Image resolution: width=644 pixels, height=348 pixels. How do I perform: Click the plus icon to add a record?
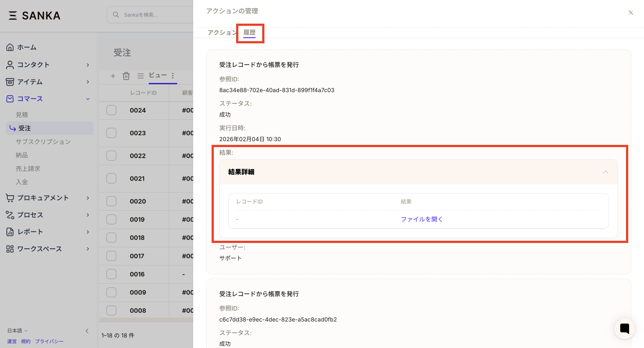pyautogui.click(x=113, y=76)
